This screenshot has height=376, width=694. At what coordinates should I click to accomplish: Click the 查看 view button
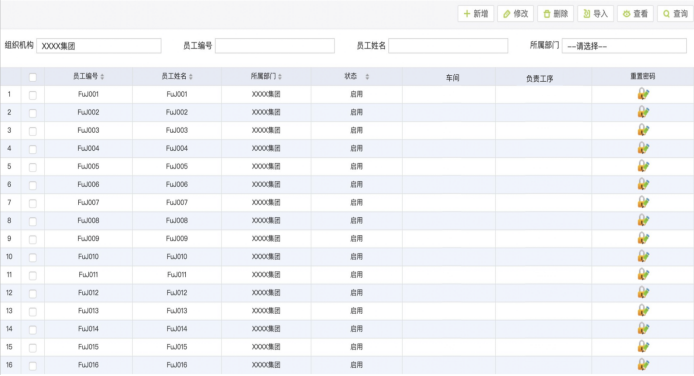[635, 14]
